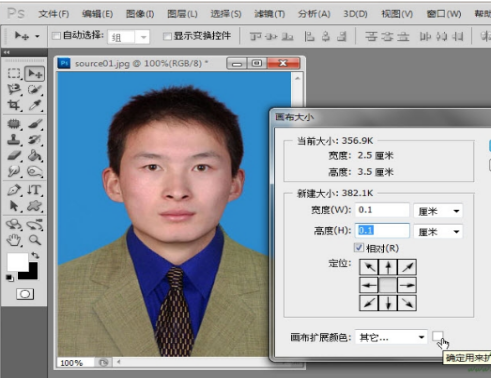Enable the 自动选择 checkbox
Viewport: 492px width, 378px height.
[56, 36]
